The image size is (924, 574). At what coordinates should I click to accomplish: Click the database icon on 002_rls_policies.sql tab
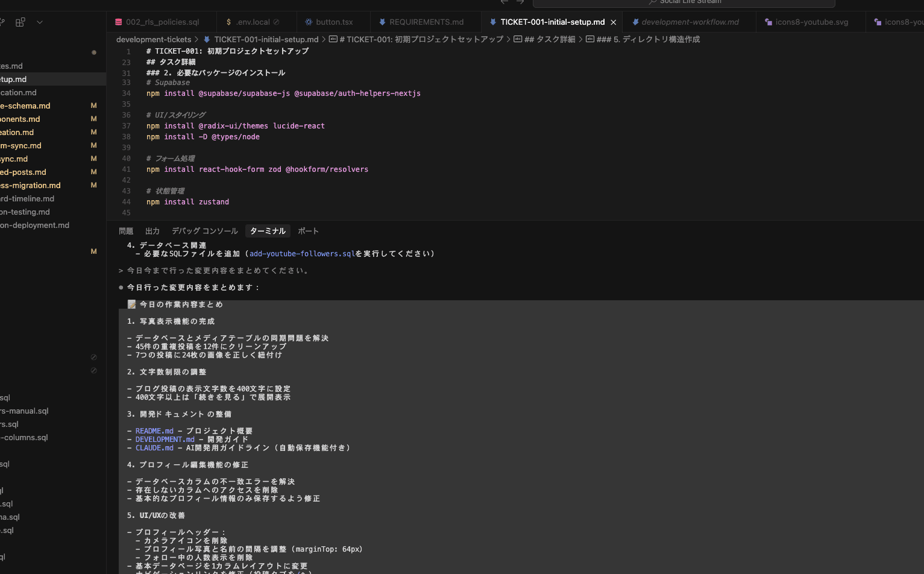pyautogui.click(x=118, y=22)
